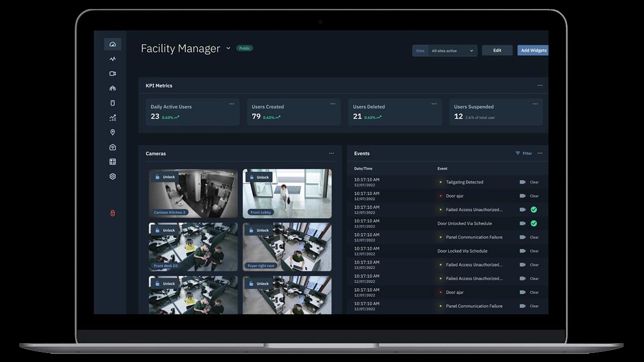Open the video camera section in sidebar

click(x=113, y=73)
